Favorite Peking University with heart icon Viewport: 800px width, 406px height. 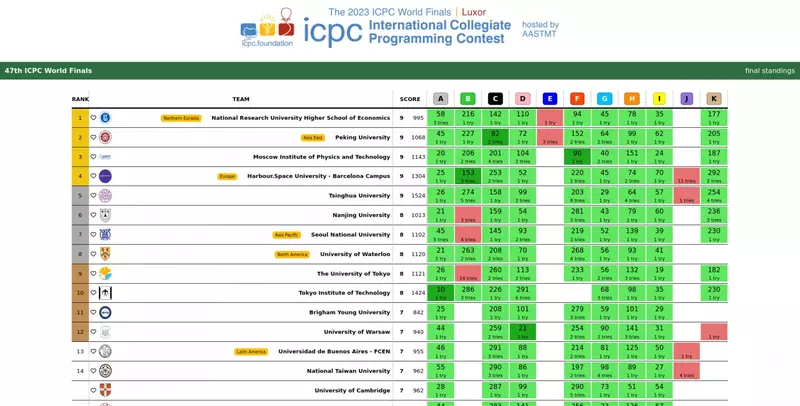94,137
